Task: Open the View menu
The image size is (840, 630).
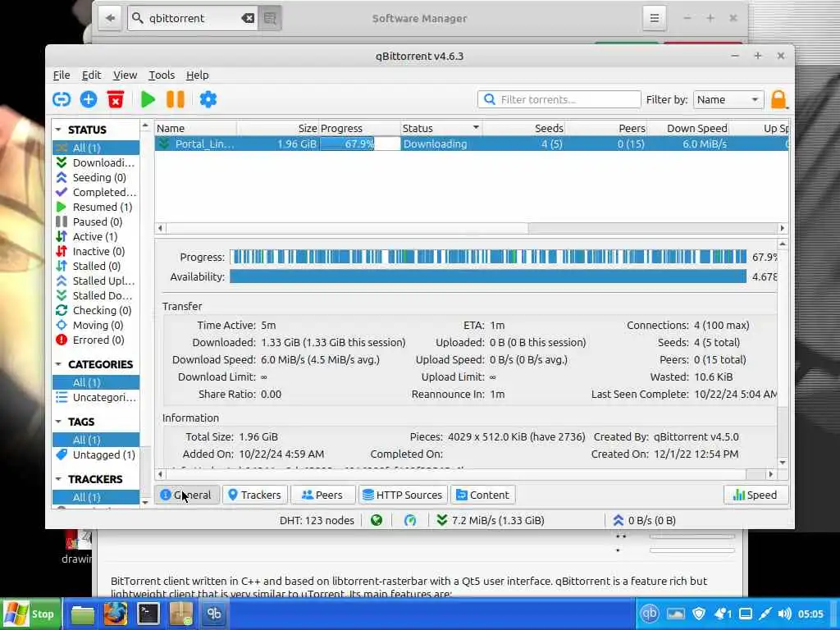Action: 125,75
